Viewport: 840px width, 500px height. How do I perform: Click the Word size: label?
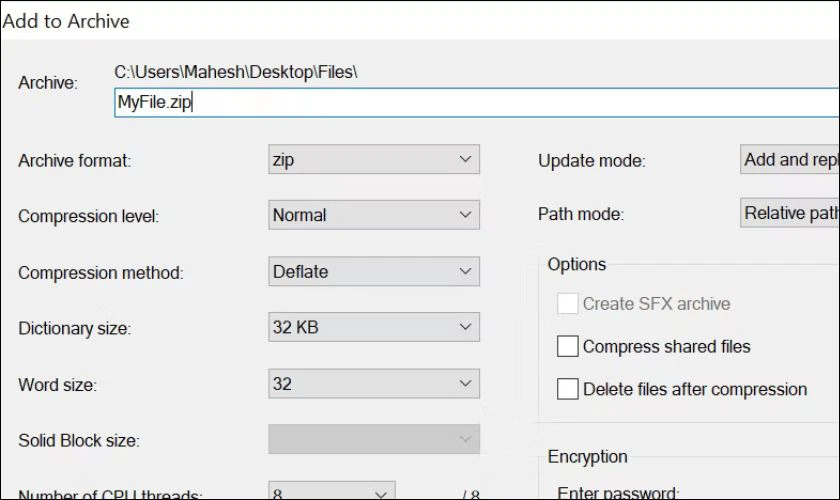[57, 385]
